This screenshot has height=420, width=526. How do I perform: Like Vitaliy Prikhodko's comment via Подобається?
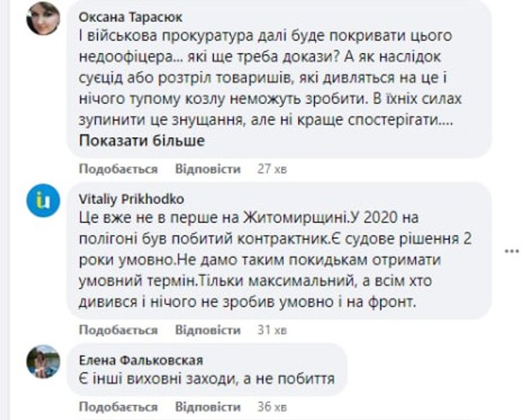point(118,330)
